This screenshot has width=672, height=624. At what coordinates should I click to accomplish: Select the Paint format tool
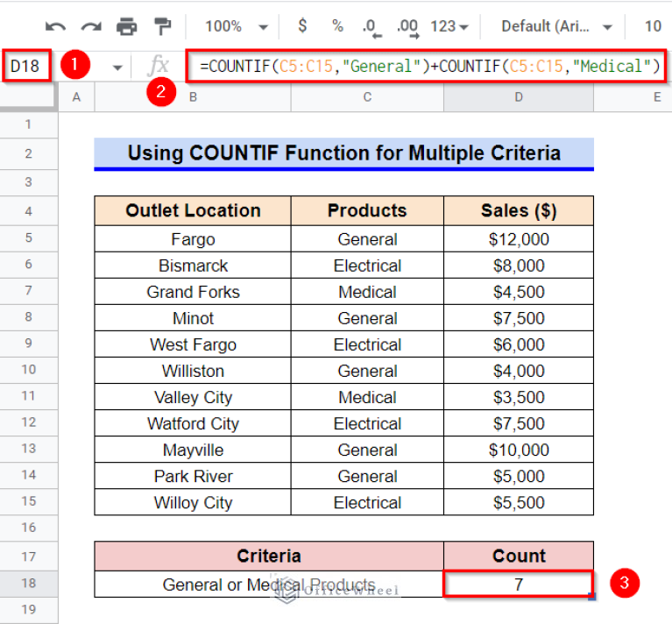click(162, 26)
